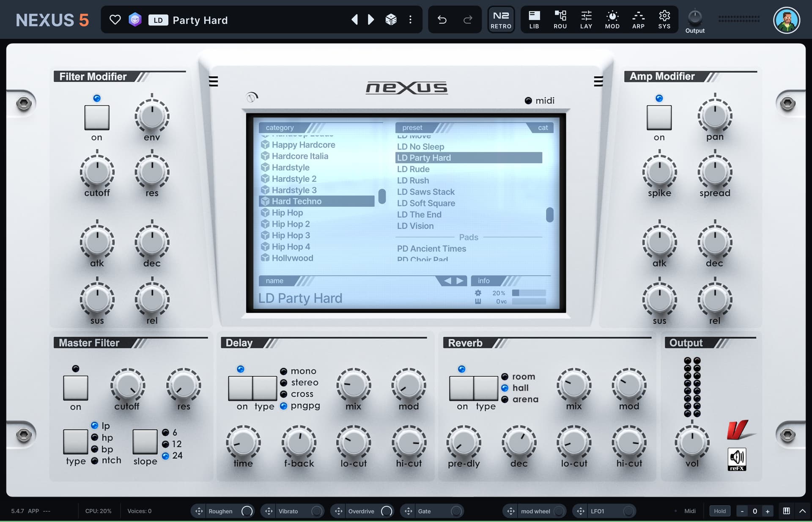Show the keyboard with the piano icon
The height and width of the screenshot is (522, 812).
click(787, 511)
